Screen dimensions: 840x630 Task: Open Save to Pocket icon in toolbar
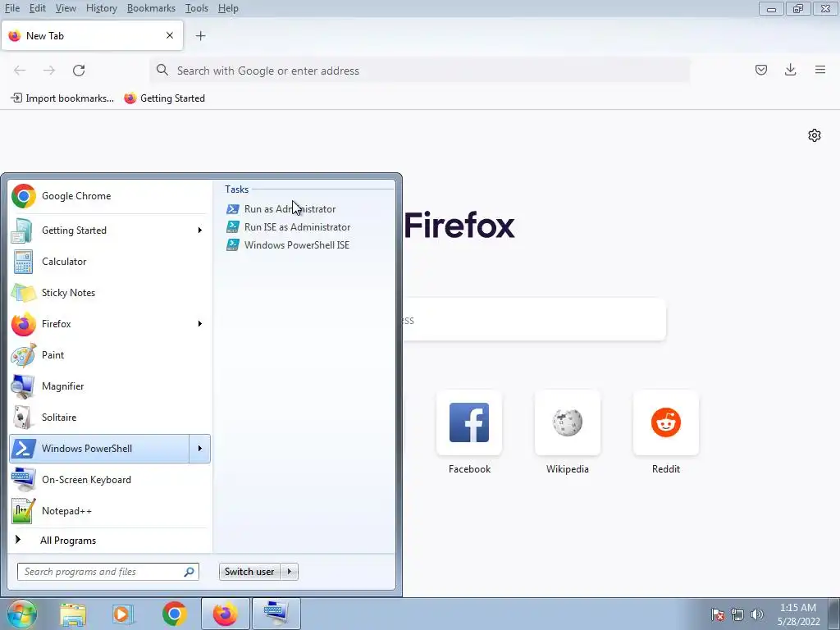click(x=761, y=70)
